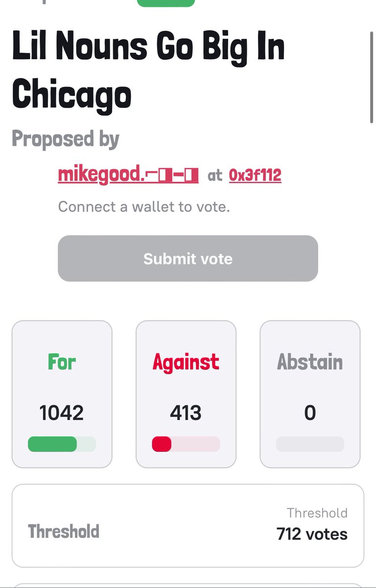Select the green For heading

coord(62,362)
